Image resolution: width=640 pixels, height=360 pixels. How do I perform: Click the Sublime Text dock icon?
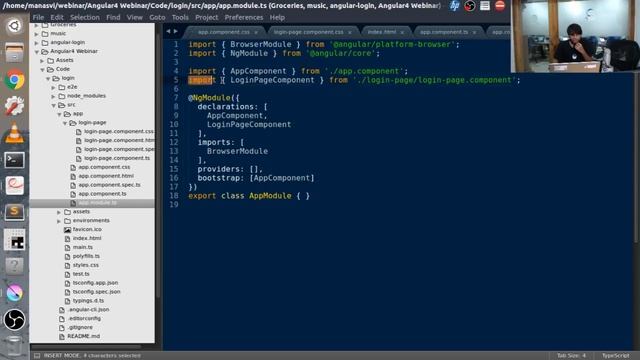(x=14, y=213)
